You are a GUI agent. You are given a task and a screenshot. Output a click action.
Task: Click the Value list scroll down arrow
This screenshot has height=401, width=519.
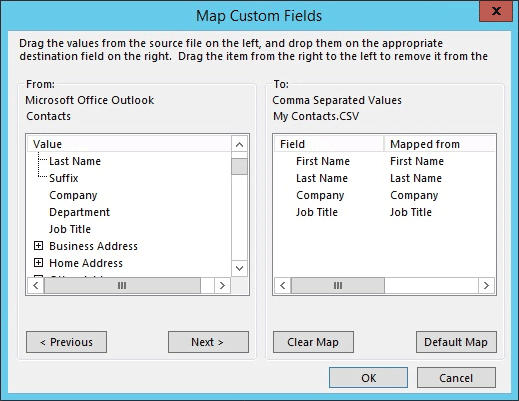[x=239, y=268]
